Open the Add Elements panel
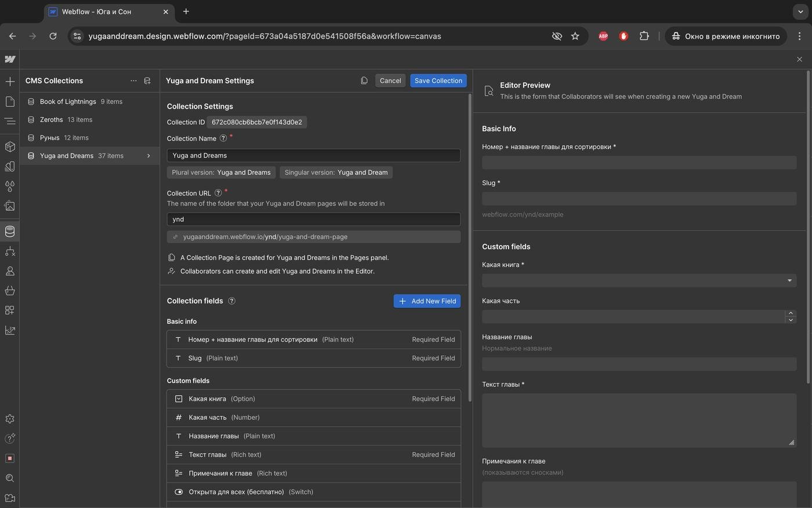This screenshot has height=508, width=812. pyautogui.click(x=10, y=81)
